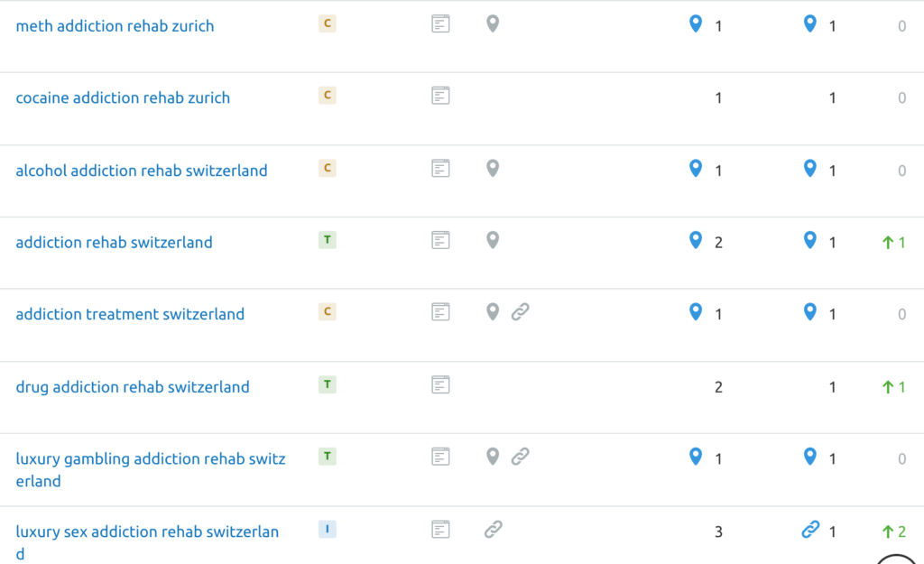Open keyword drug addiction rehab switzerland
The width and height of the screenshot is (924, 564).
[x=133, y=387]
